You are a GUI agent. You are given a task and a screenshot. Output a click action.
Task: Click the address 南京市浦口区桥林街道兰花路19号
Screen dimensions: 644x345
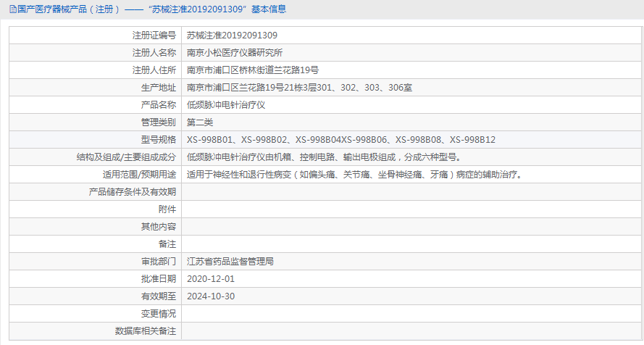click(253, 70)
